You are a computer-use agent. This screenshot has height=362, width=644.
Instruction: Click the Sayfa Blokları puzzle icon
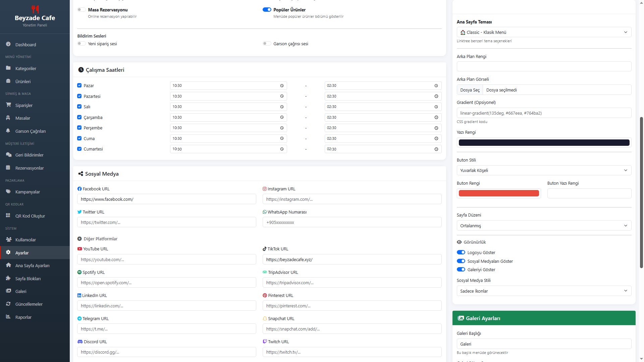[x=8, y=278]
